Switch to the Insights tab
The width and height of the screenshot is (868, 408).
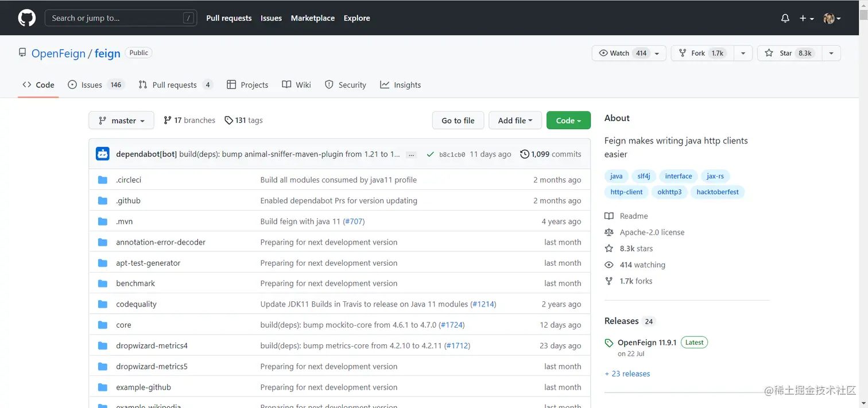(400, 85)
